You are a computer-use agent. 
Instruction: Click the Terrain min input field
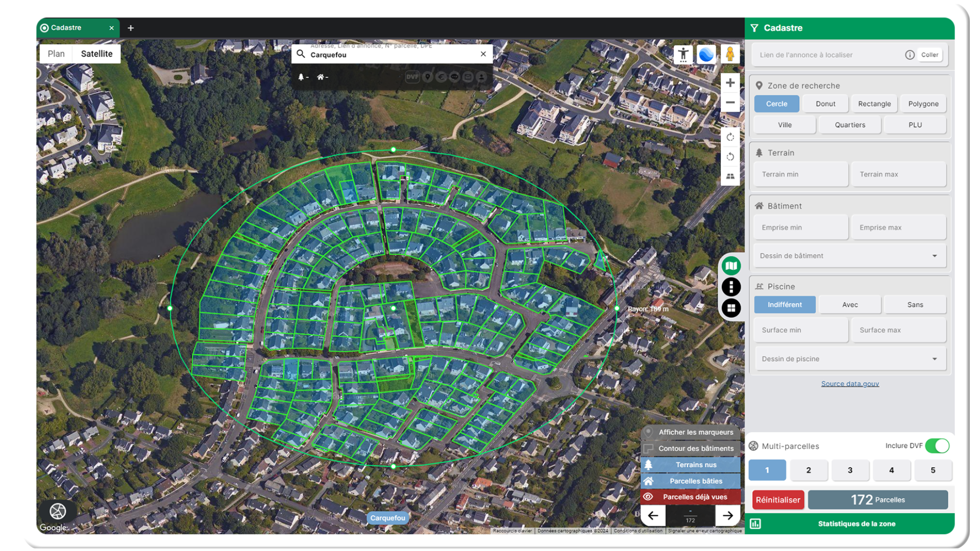pos(800,174)
